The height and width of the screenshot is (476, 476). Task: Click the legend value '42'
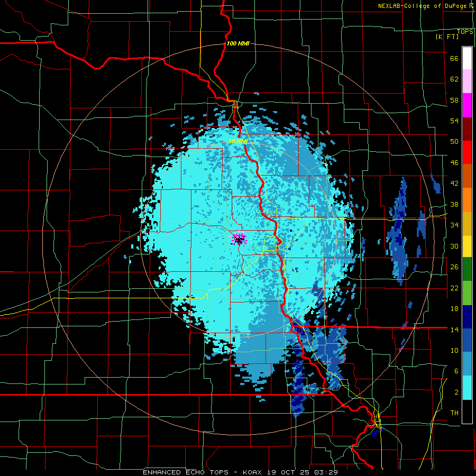(454, 183)
